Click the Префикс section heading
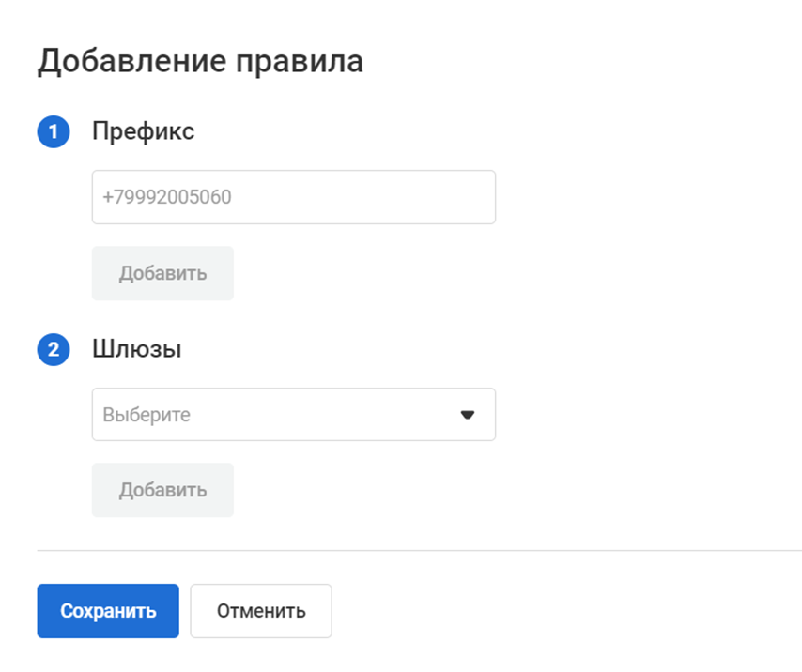 point(144,131)
